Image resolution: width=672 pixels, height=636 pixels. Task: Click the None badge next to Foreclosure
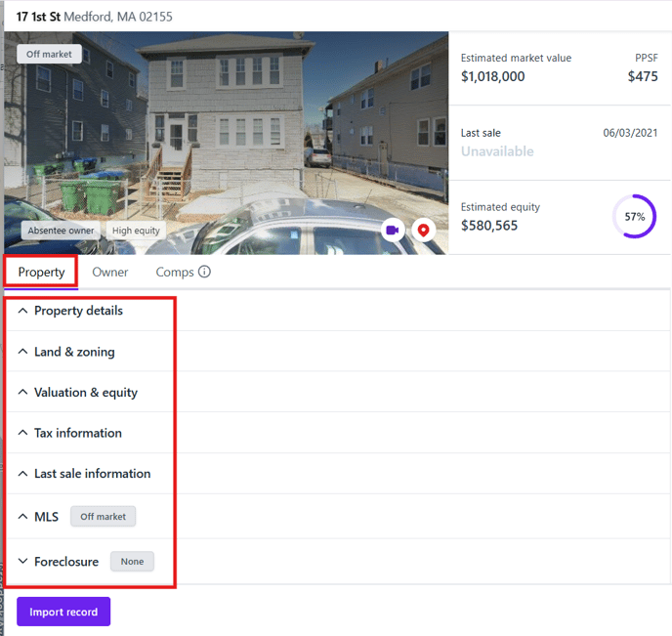(x=132, y=562)
